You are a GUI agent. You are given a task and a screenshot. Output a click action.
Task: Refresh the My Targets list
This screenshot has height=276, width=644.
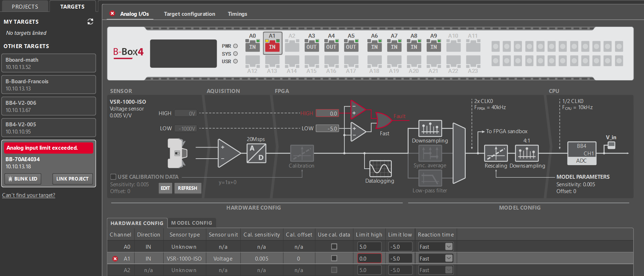90,22
